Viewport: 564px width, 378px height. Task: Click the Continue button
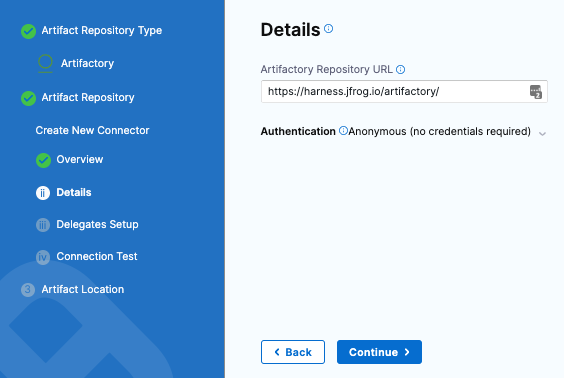(379, 352)
